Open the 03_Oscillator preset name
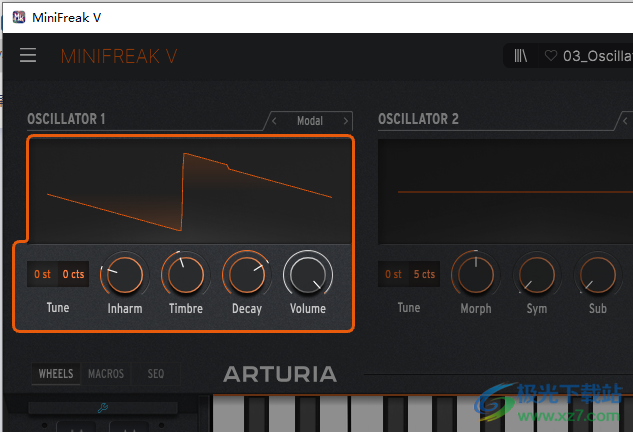This screenshot has height=432, width=633. tap(598, 56)
